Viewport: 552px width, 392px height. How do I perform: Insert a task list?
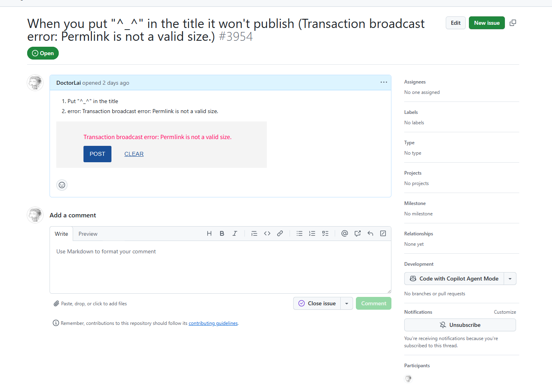point(325,234)
